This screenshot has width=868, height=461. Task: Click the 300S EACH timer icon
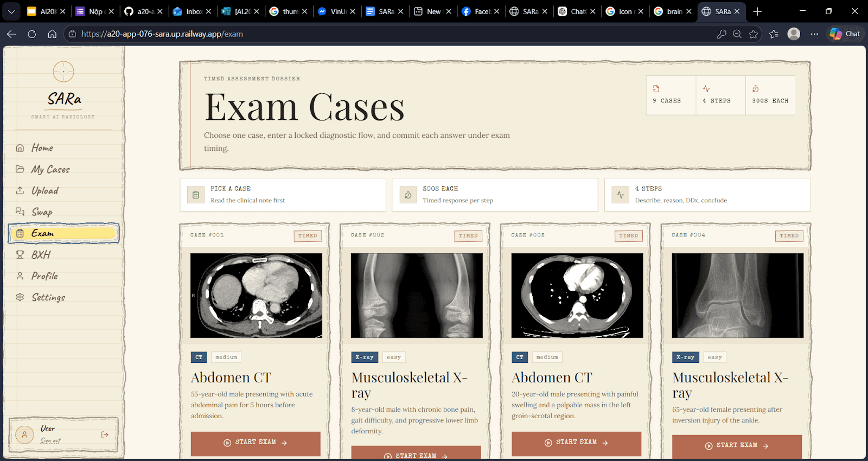tap(756, 89)
